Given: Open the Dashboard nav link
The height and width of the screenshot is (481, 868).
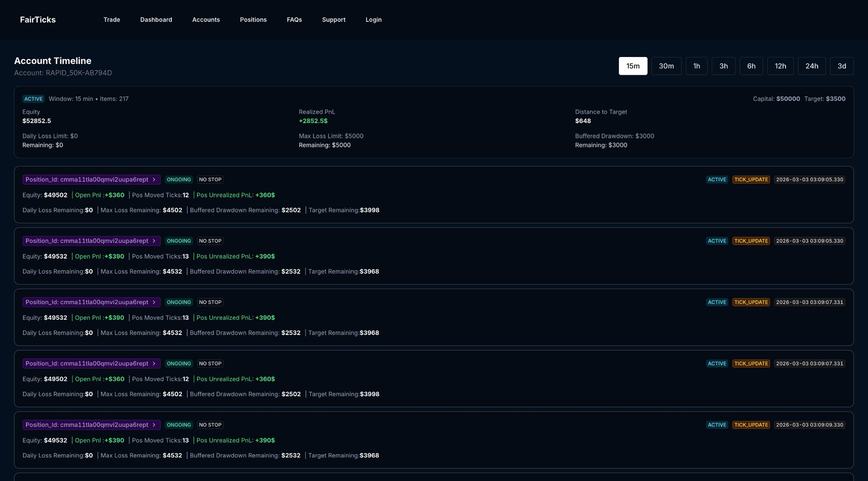Looking at the screenshot, I should coord(156,20).
